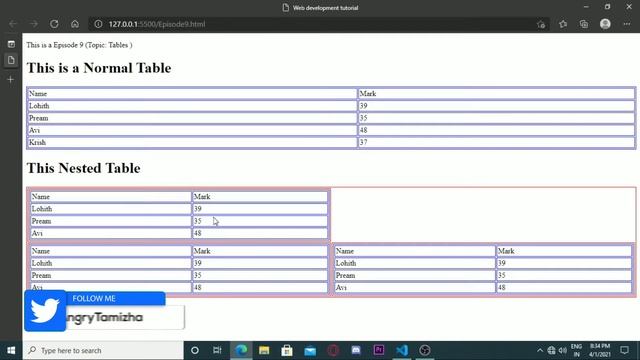Open the notification center icon
Viewport: 640px width, 360px height.
click(624, 350)
